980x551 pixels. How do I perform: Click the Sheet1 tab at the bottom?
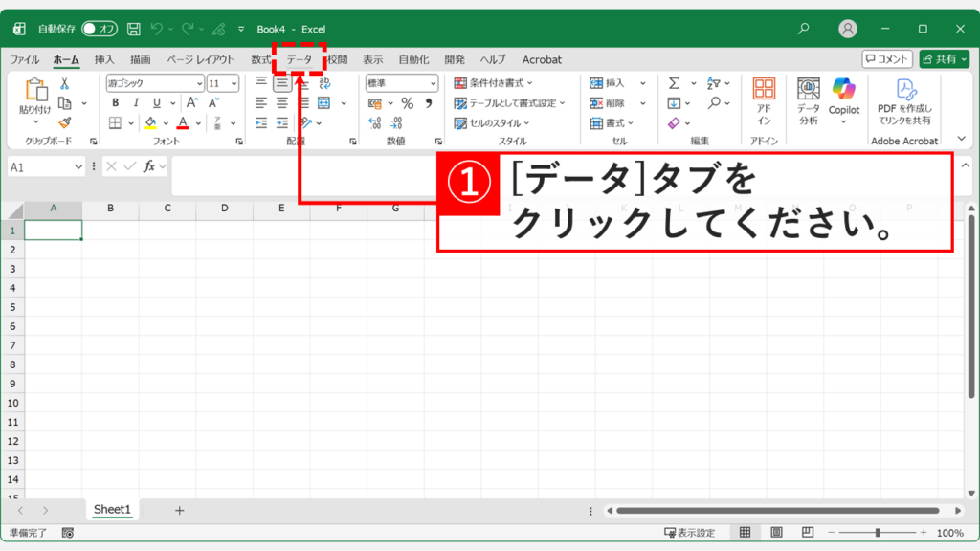point(112,510)
